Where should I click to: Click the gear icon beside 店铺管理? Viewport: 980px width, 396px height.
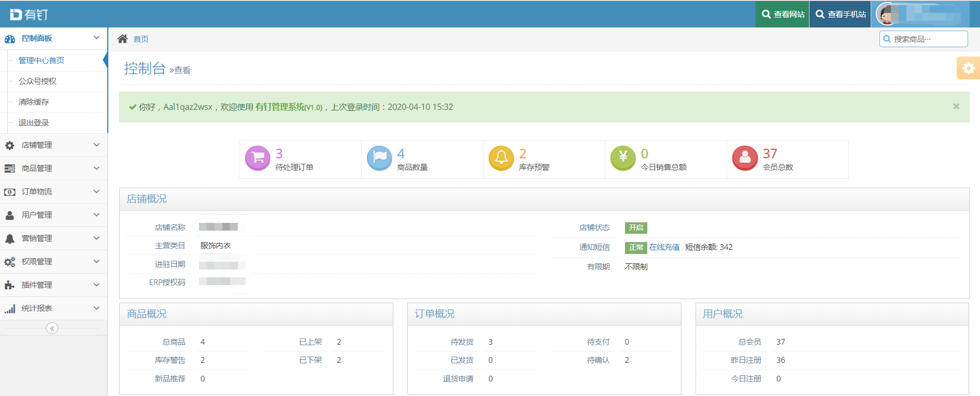10,146
